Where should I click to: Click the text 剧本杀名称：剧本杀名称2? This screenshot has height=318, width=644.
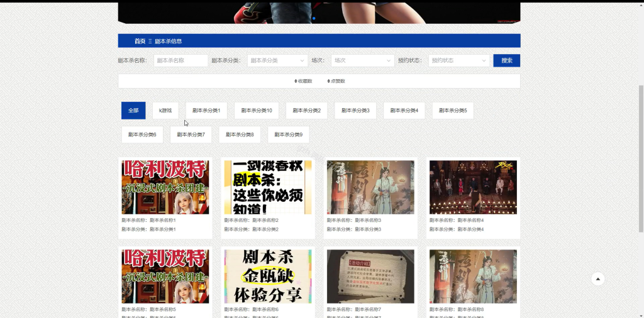[252, 221]
